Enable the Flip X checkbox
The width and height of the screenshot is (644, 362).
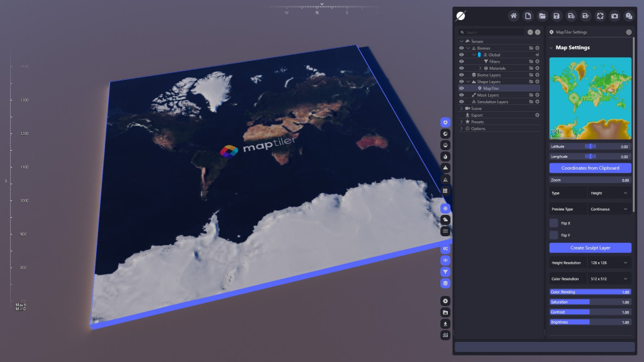click(553, 223)
